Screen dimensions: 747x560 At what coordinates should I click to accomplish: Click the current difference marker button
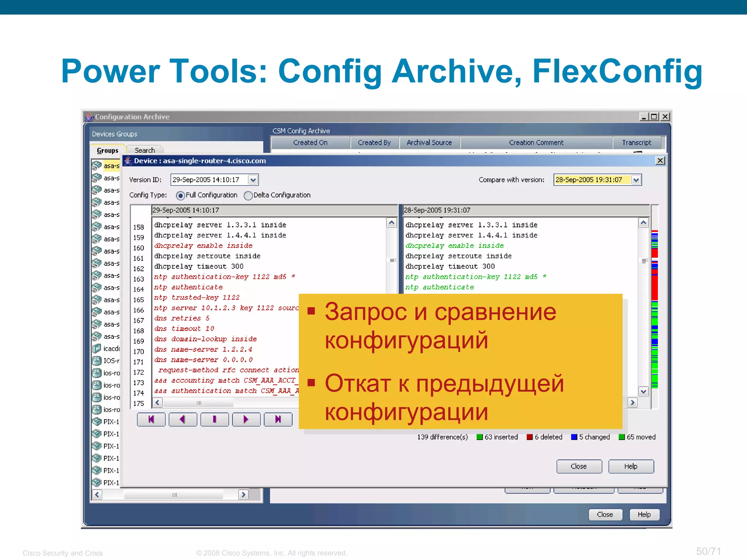(x=214, y=419)
